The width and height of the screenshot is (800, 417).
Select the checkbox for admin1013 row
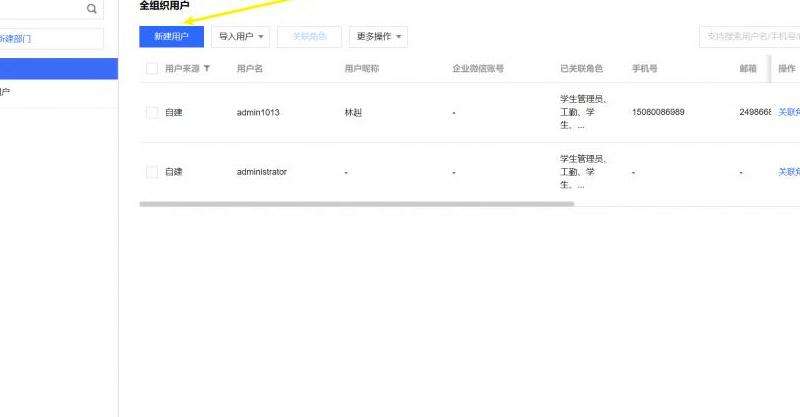(x=152, y=112)
